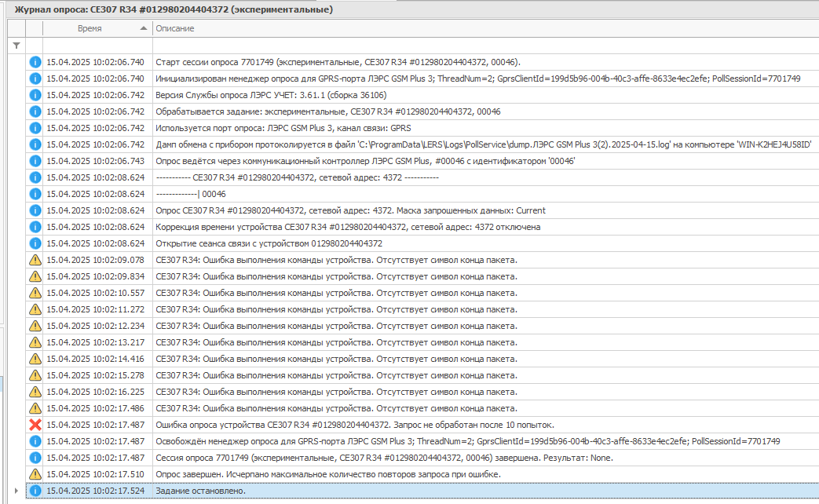Click the info icon of 'Открытие сеанса связи' row

[x=35, y=243]
